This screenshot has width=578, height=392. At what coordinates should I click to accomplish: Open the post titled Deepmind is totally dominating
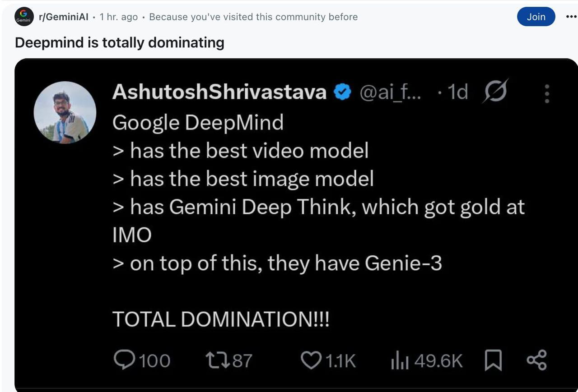click(x=119, y=42)
